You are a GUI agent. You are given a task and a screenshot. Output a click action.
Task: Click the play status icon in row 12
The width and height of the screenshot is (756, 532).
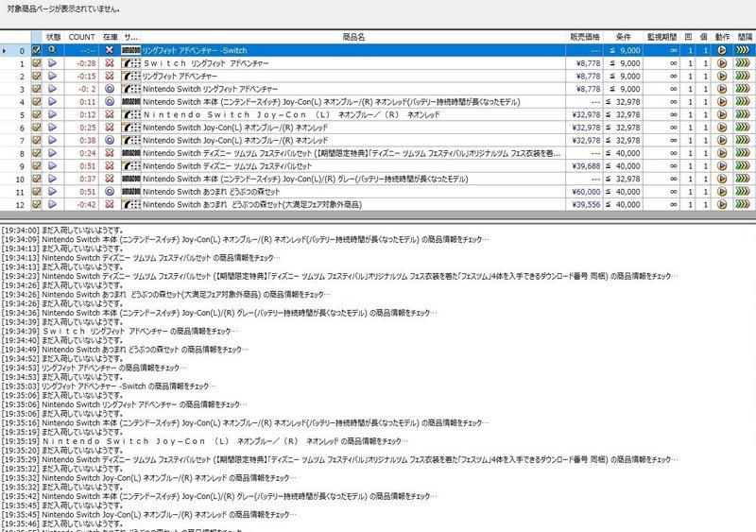coord(53,204)
